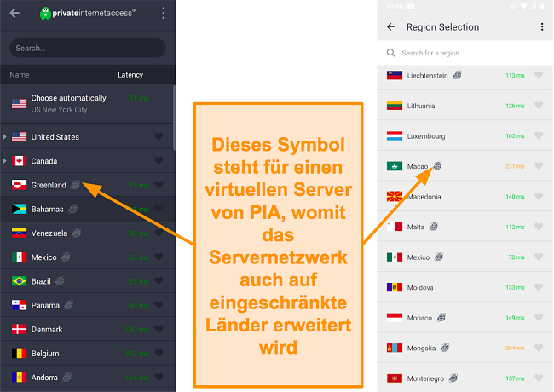Click the desktop list scrollbar
This screenshot has width=554, height=392.
coord(174,118)
